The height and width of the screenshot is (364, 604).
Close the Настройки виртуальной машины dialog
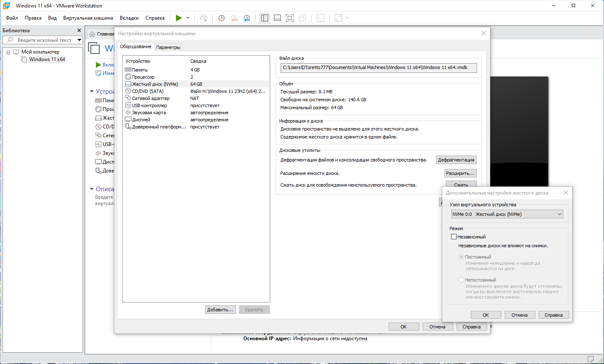(484, 33)
